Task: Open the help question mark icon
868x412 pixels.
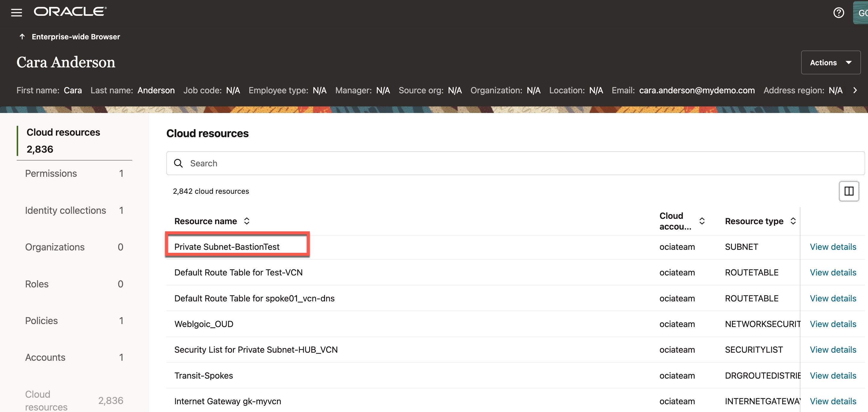Action: click(838, 13)
